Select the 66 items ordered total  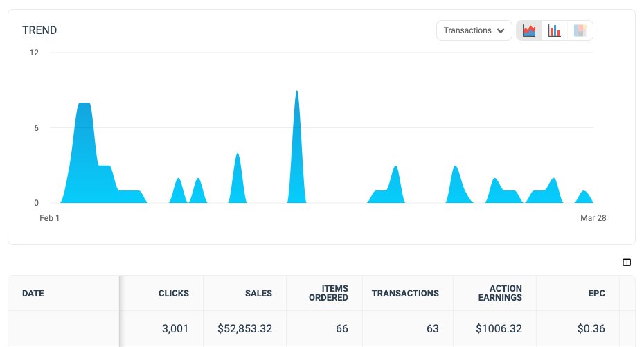click(341, 328)
